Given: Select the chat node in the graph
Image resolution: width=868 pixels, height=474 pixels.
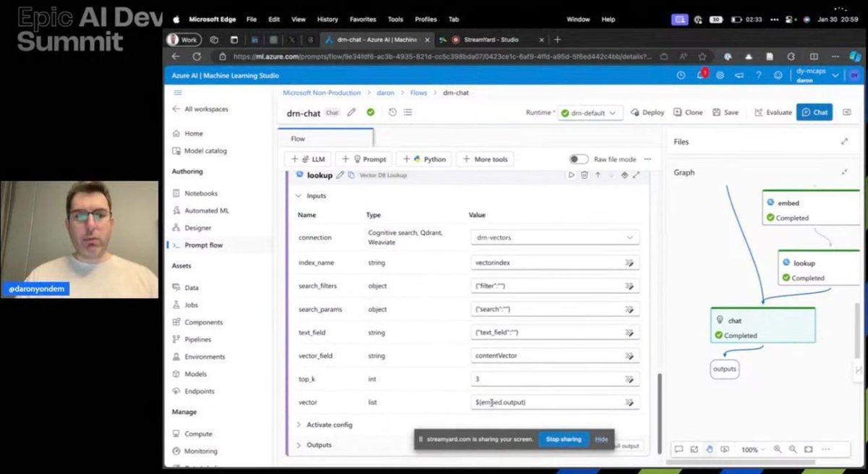Looking at the screenshot, I should 762,326.
